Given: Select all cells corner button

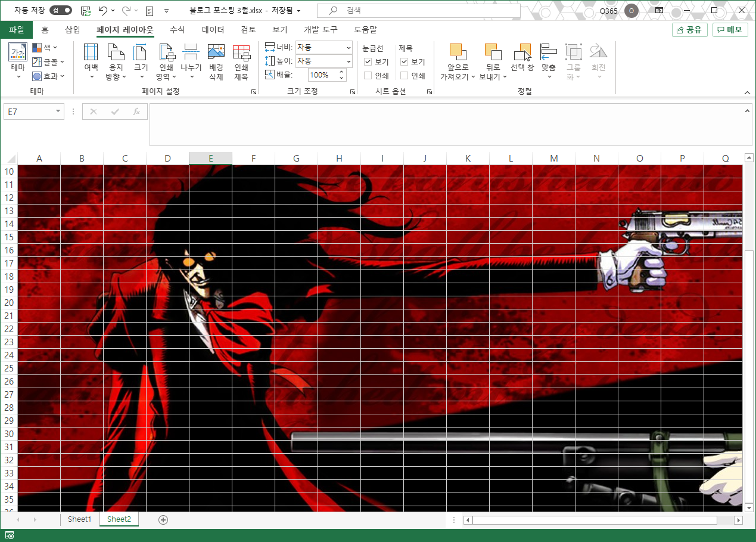Looking at the screenshot, I should tap(9, 158).
